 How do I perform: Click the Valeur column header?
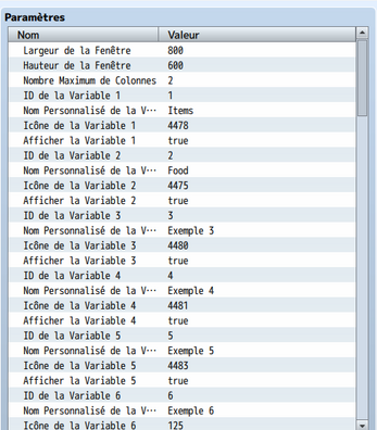click(257, 35)
